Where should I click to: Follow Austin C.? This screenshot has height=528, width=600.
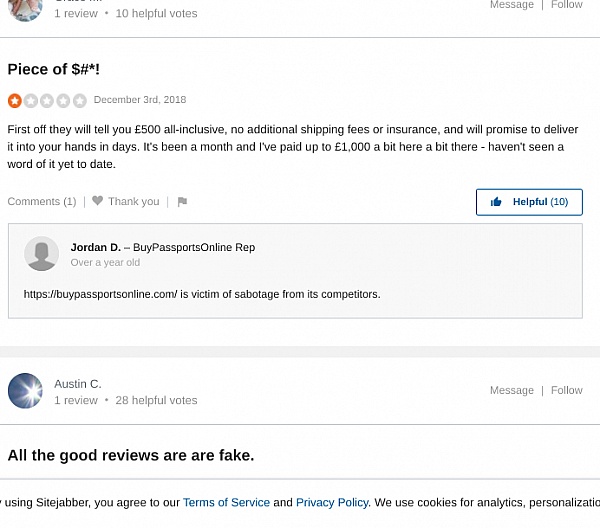[567, 391]
